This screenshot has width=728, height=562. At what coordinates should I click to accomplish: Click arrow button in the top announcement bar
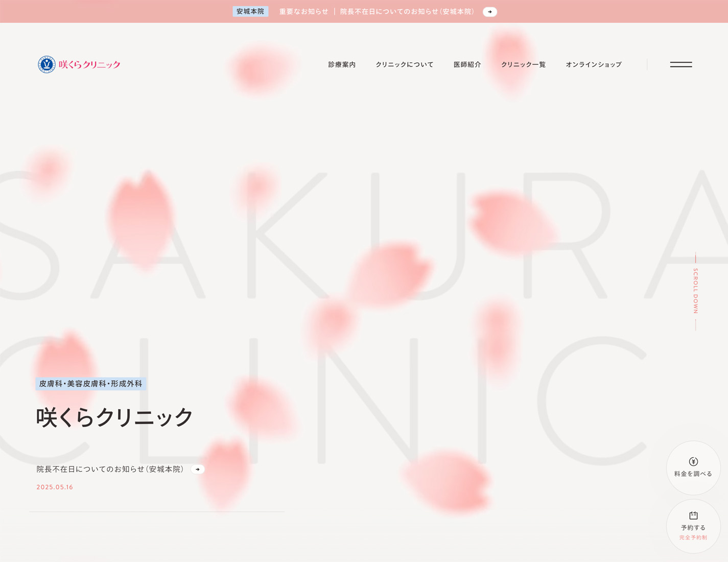tap(490, 12)
